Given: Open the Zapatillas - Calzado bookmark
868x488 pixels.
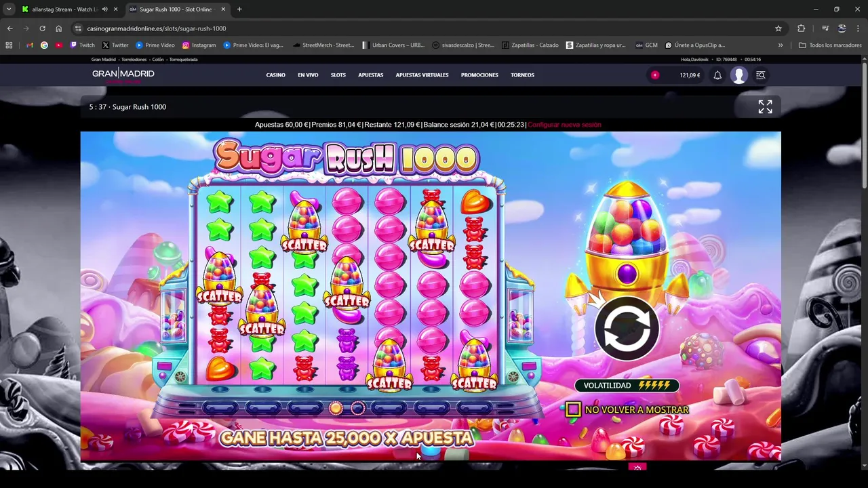Looking at the screenshot, I should pyautogui.click(x=530, y=45).
